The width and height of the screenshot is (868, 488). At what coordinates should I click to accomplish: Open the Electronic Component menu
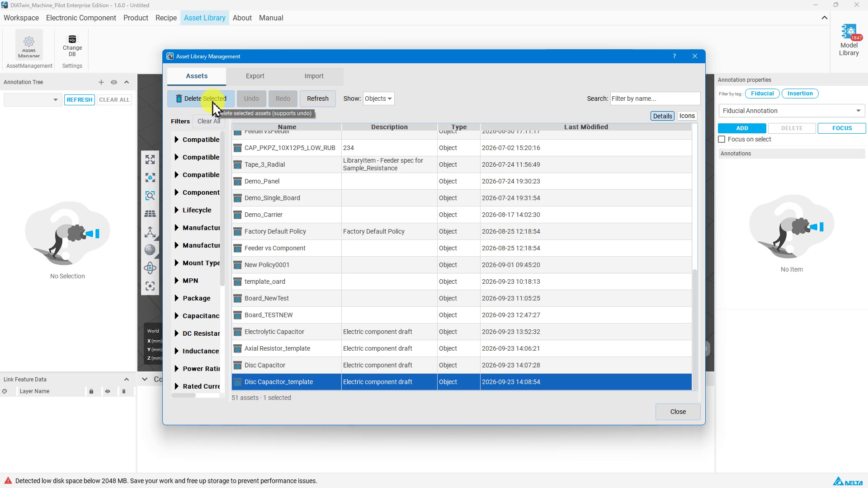click(x=81, y=18)
